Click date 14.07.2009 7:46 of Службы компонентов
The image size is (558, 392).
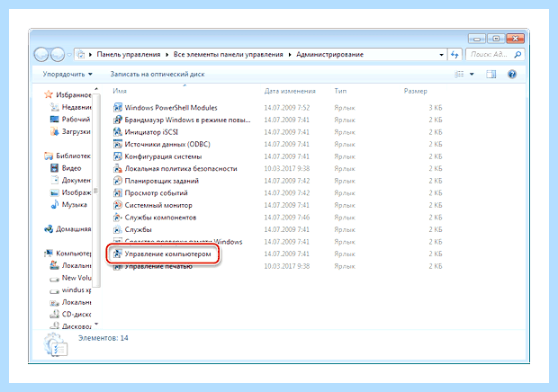coord(287,218)
